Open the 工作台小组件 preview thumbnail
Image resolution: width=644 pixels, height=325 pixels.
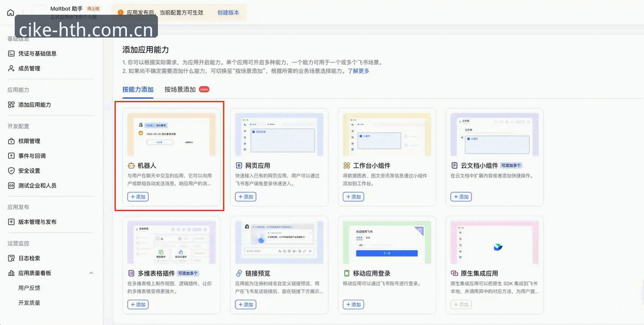387,134
